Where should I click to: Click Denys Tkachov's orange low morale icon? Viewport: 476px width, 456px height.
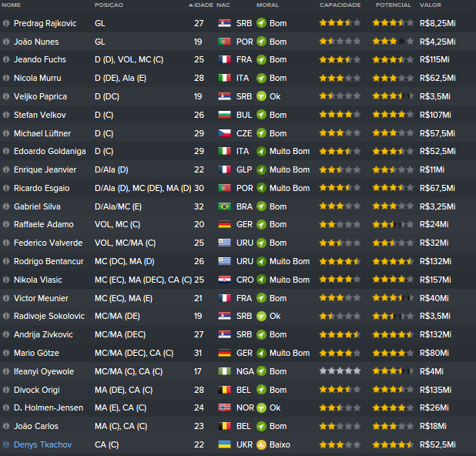pyautogui.click(x=261, y=444)
